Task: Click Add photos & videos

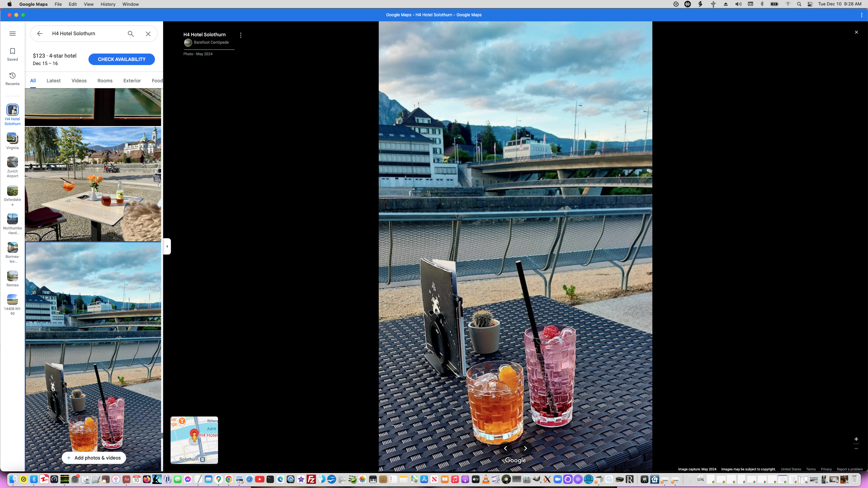Action: click(x=94, y=457)
